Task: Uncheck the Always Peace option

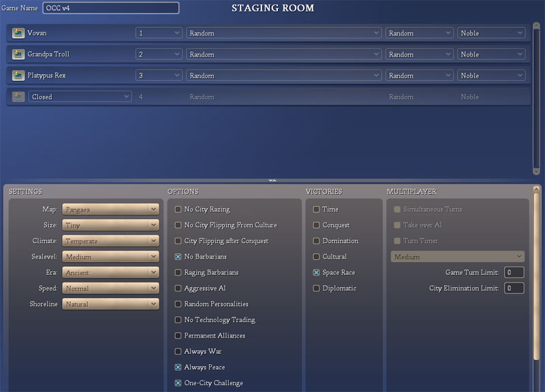Action: click(178, 367)
